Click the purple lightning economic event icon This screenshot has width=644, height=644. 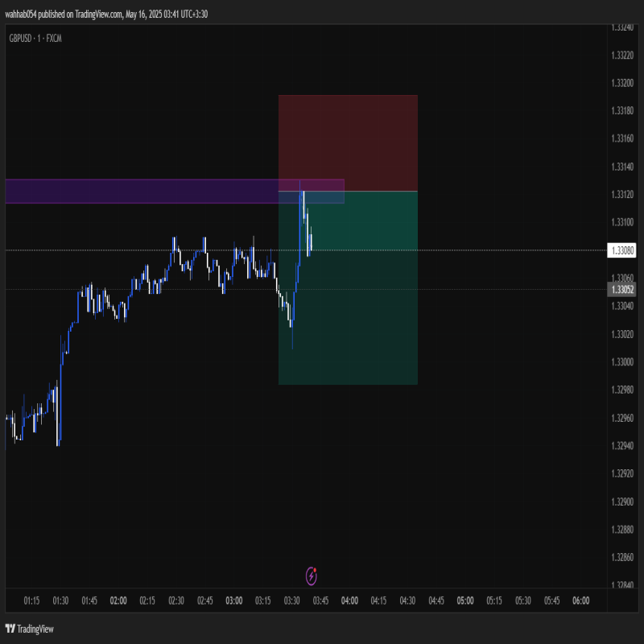click(312, 576)
